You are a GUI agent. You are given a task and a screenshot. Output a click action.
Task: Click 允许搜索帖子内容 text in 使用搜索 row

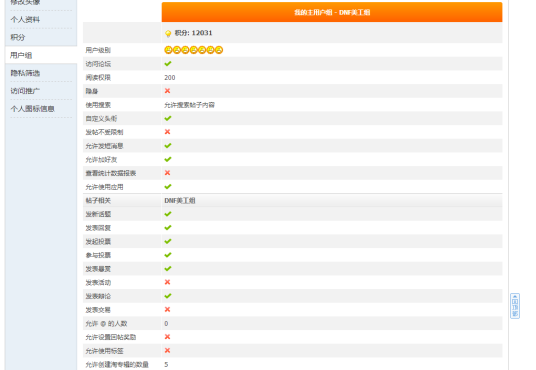189,105
